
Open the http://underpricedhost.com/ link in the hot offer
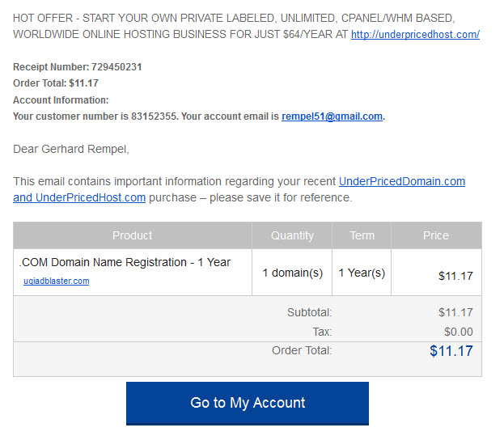415,35
